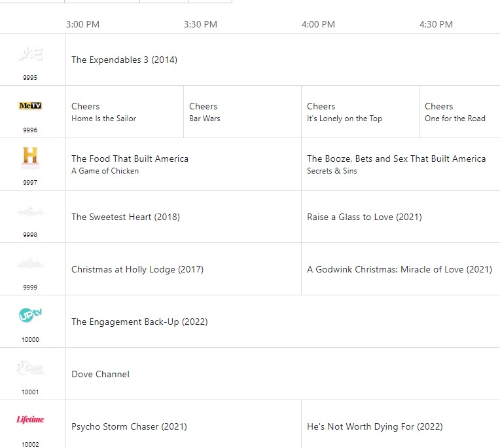Image resolution: width=500 pixels, height=448 pixels.
Task: Open Psycho Storm Chaser (2021) listing
Action: point(129,426)
